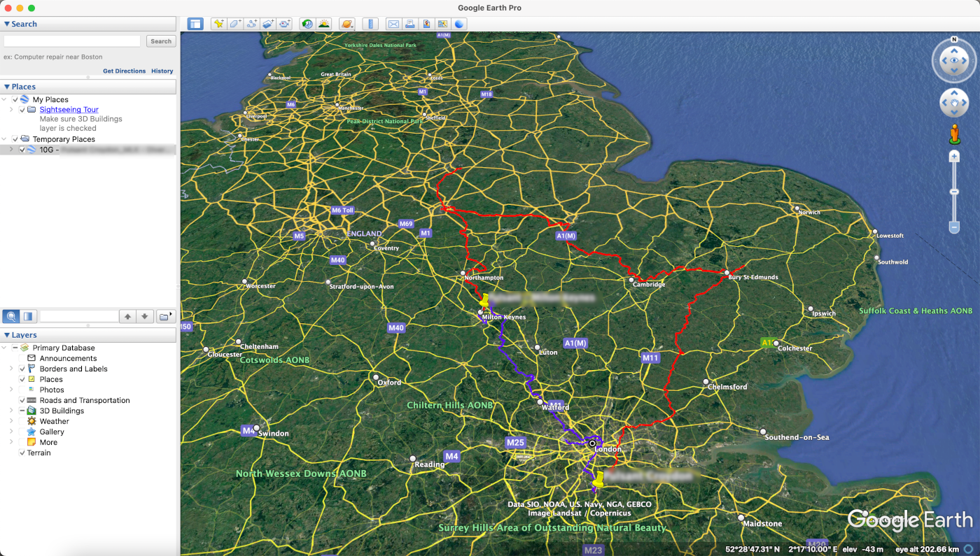Select the Add Polygon tool
980x556 pixels.
[235, 24]
